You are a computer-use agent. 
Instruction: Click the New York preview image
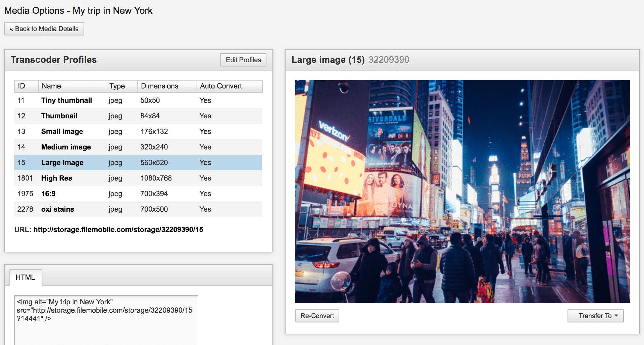462,191
